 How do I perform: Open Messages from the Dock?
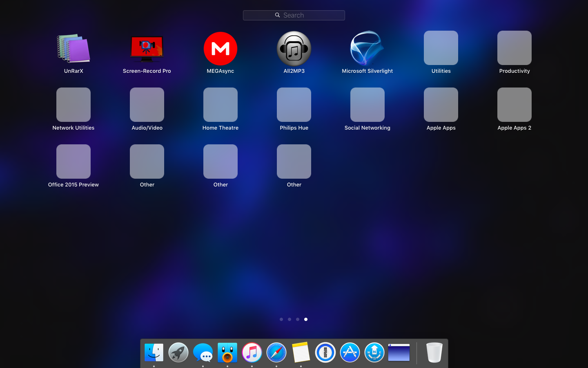click(x=203, y=352)
